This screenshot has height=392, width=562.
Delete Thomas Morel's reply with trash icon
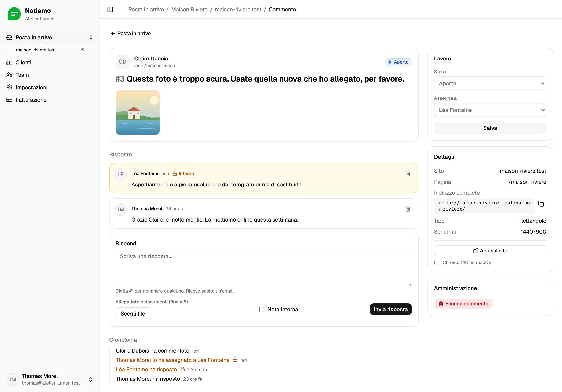tap(408, 208)
